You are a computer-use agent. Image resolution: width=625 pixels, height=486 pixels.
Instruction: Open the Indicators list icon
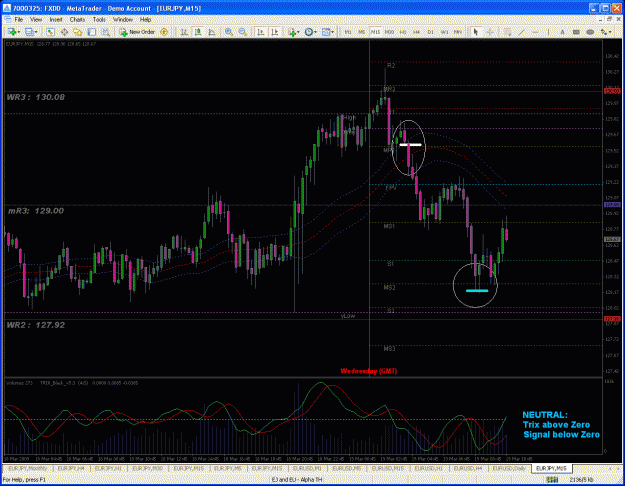pyautogui.click(x=292, y=32)
